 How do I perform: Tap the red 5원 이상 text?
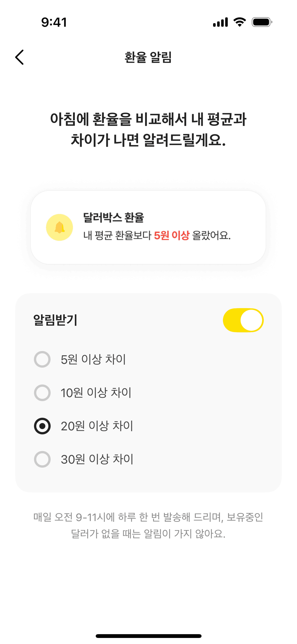(172, 236)
